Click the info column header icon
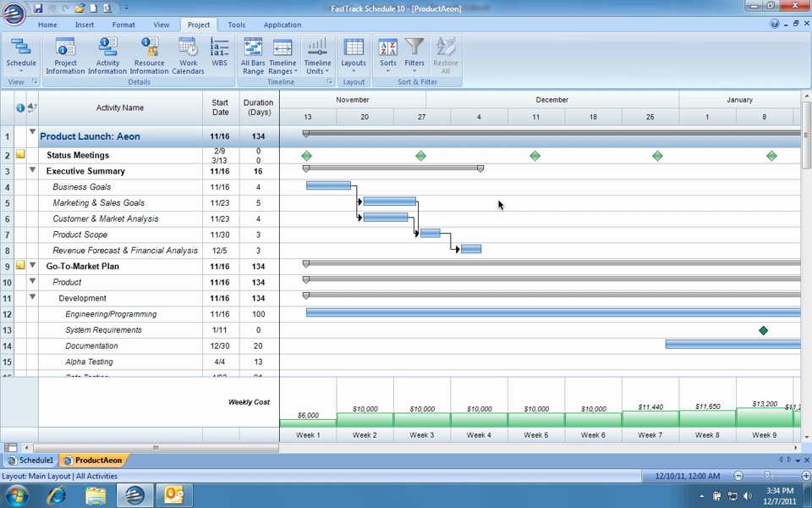This screenshot has height=508, width=812. (x=20, y=108)
